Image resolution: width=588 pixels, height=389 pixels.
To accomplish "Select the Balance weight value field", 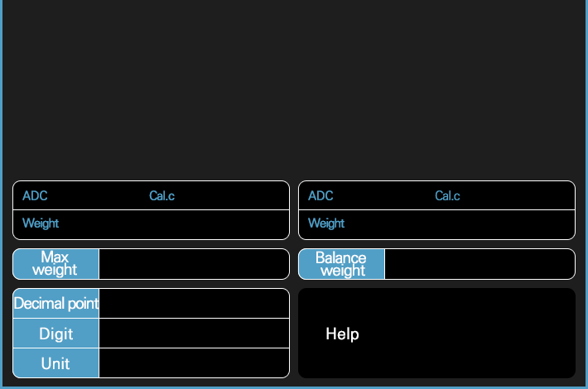I will click(x=480, y=264).
